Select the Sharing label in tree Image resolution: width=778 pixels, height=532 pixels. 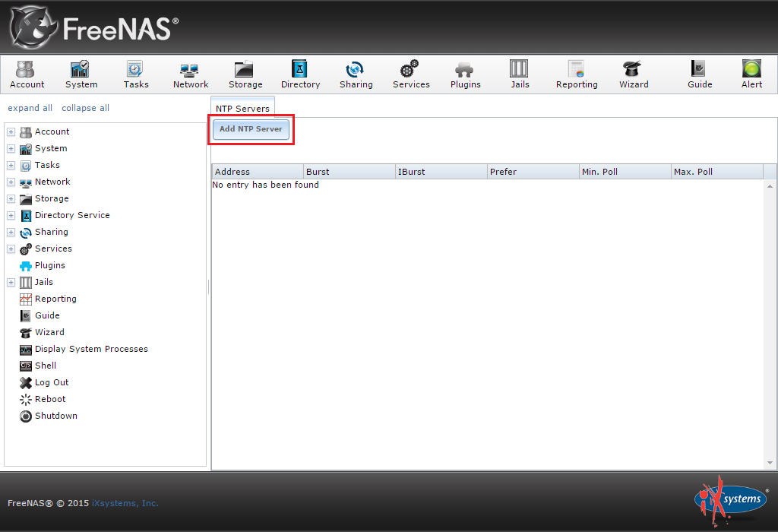[x=52, y=233]
